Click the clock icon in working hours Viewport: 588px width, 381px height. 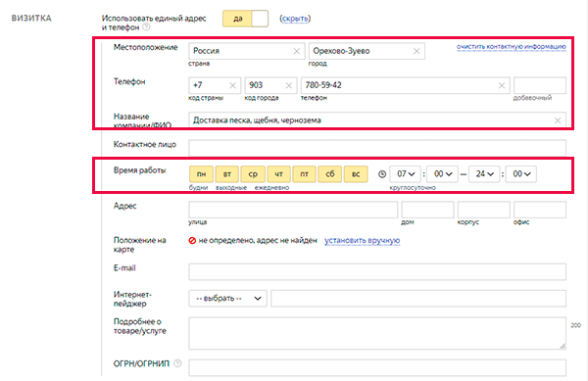382,174
